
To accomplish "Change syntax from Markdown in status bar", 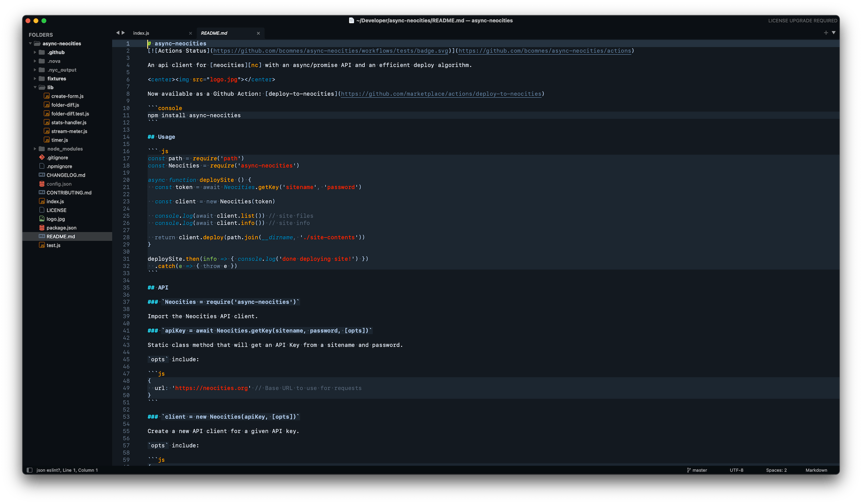I will click(817, 470).
